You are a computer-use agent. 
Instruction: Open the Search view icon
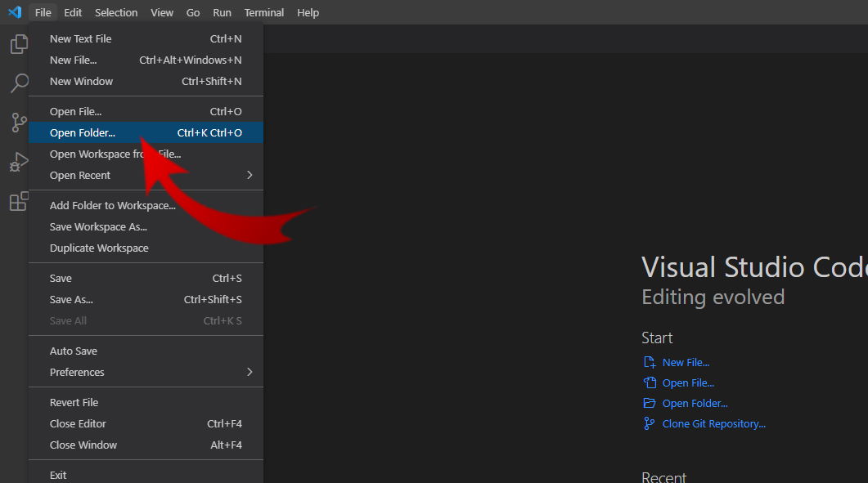click(x=18, y=83)
